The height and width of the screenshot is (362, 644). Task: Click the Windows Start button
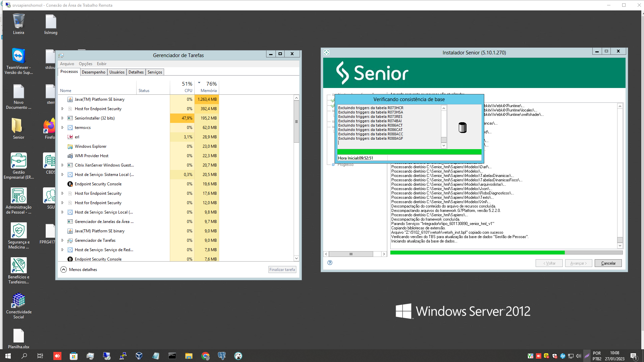point(8,356)
